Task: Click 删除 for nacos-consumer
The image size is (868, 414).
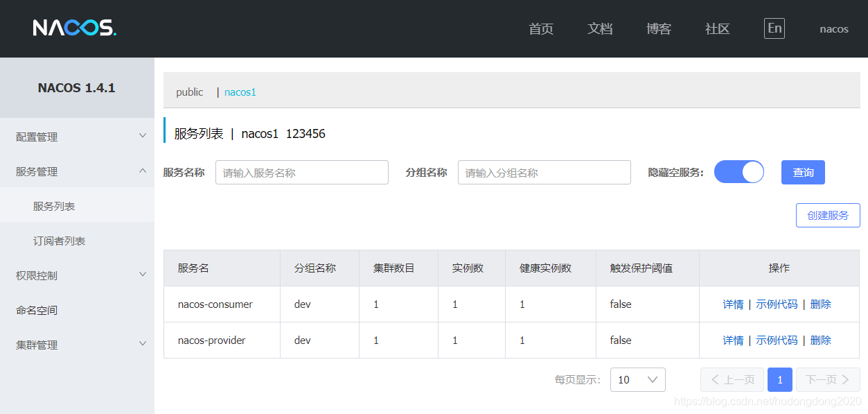Action: (x=820, y=304)
